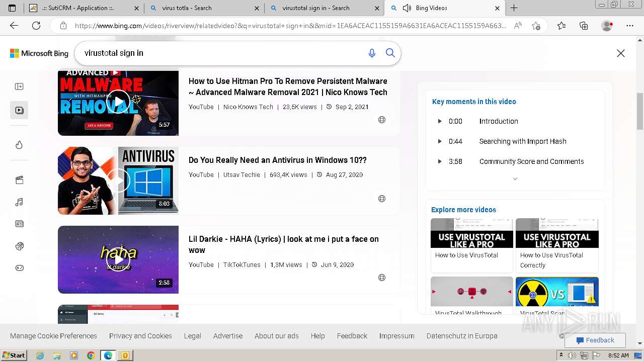Screen dimensions: 644x362
Task: Open About our ads footer link
Action: pos(276,336)
